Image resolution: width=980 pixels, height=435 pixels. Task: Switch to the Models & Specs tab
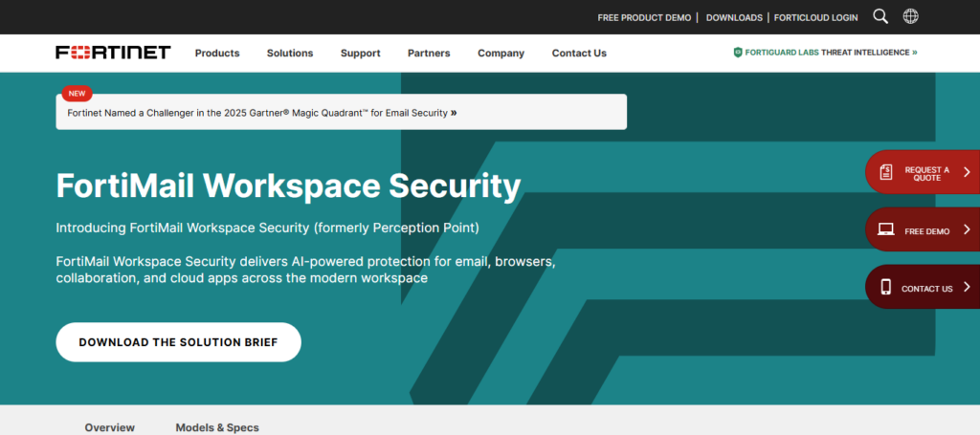[x=217, y=427]
